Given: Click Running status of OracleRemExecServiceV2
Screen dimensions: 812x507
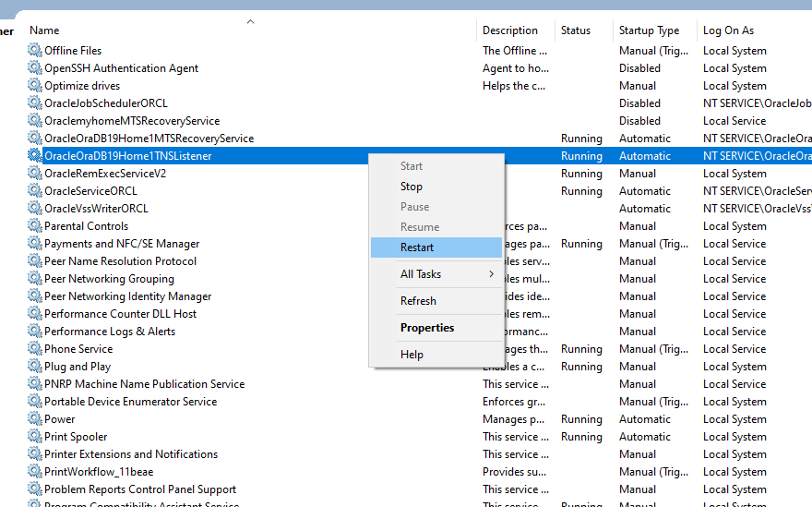Looking at the screenshot, I should tap(581, 174).
